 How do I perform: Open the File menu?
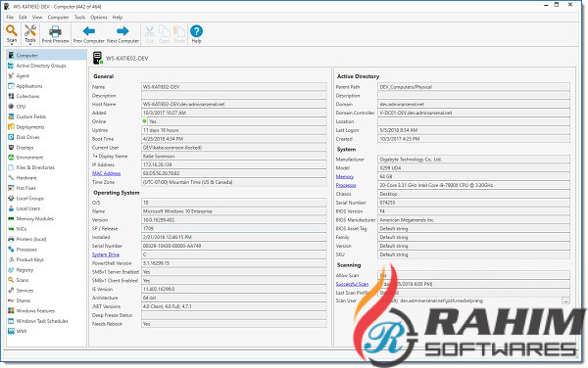point(10,18)
